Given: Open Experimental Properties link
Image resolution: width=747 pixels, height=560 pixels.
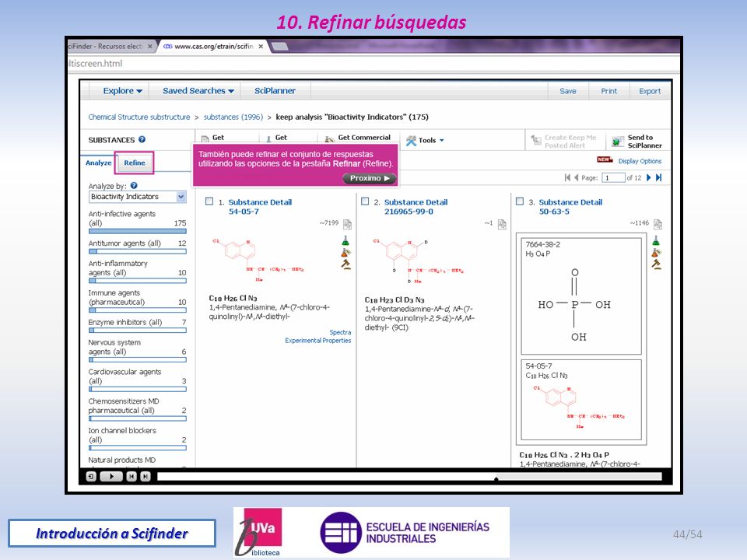Looking at the screenshot, I should coord(317,341).
